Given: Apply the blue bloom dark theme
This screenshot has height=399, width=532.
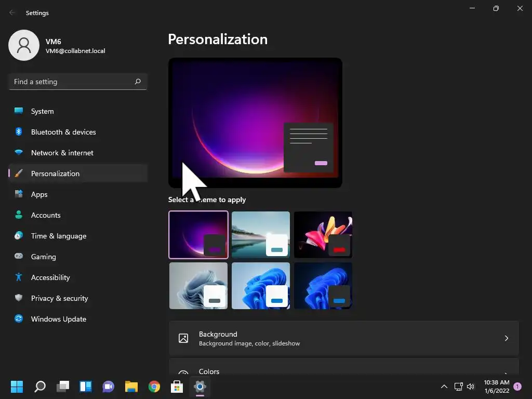Looking at the screenshot, I should tap(323, 286).
